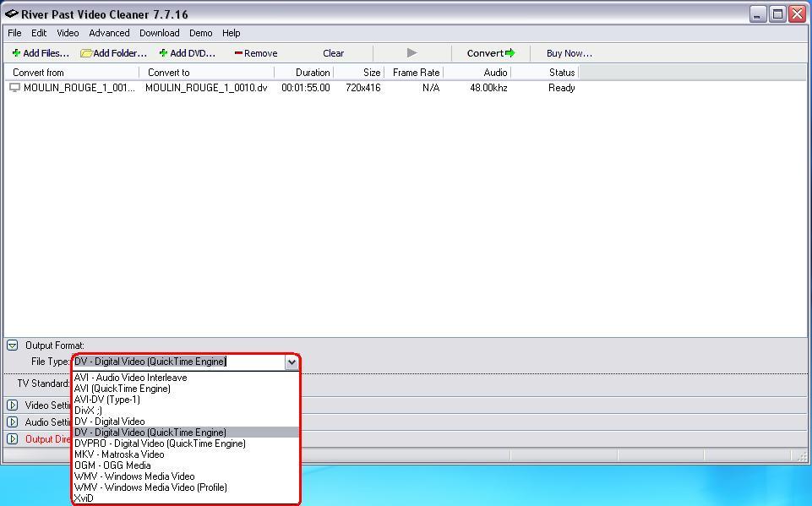The height and width of the screenshot is (506, 812).
Task: Click the Buy Now button
Action: coord(569,53)
